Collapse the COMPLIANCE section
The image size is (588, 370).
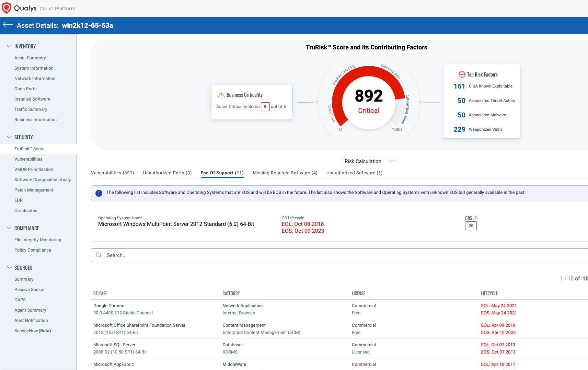click(x=9, y=228)
